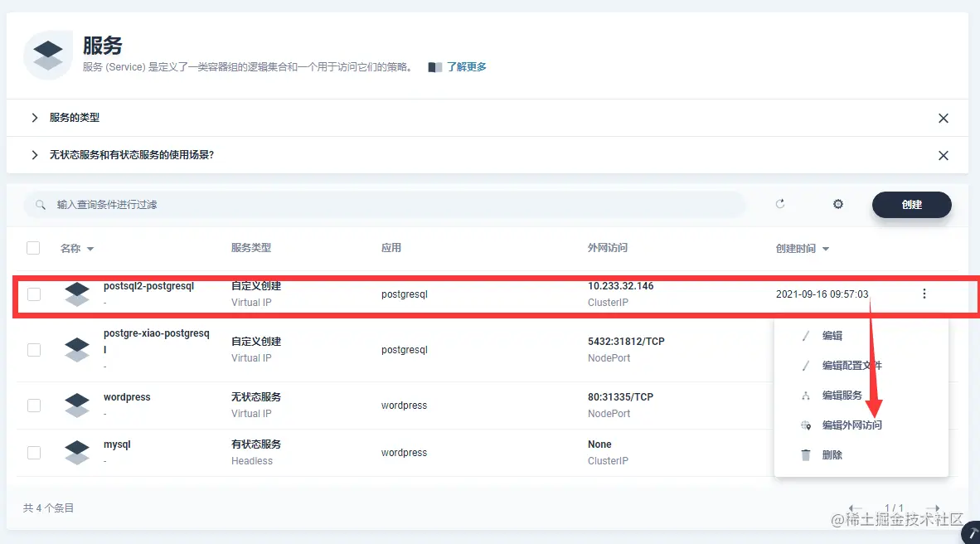The width and height of the screenshot is (980, 544).
Task: Open the postsql2-postgresql service
Action: [148, 286]
